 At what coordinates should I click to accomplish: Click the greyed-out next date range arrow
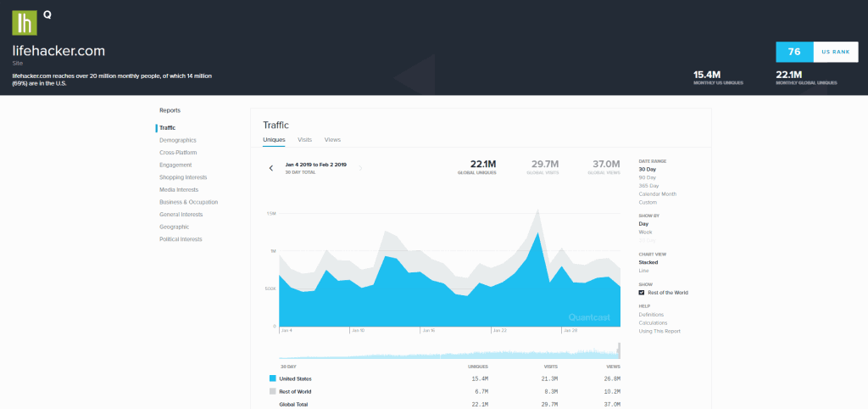pyautogui.click(x=360, y=168)
